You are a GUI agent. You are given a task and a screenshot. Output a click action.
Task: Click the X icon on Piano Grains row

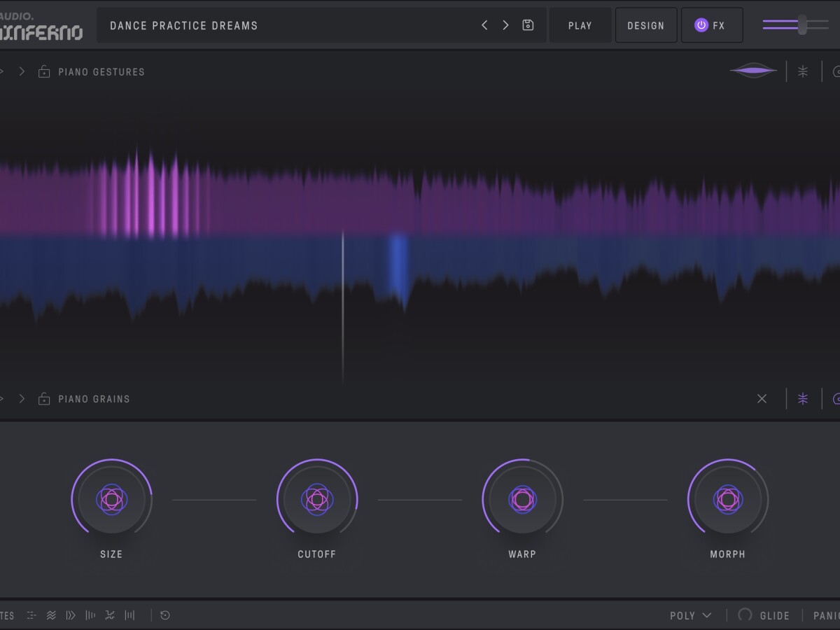pos(762,398)
